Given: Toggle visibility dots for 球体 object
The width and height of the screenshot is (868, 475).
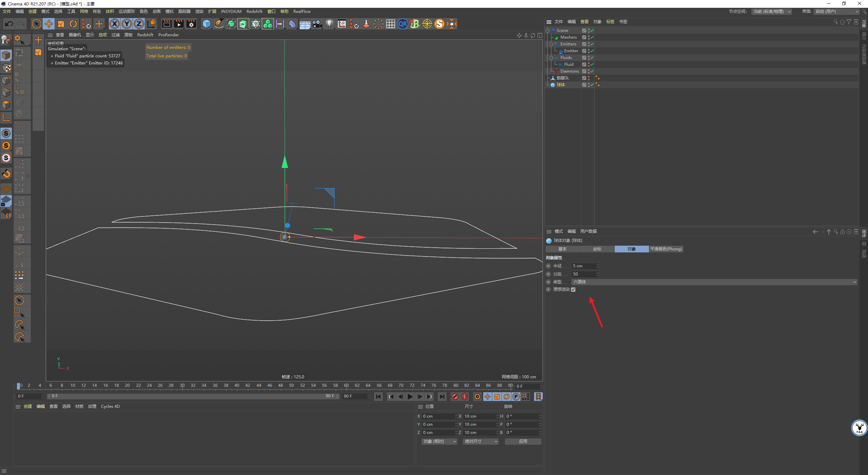Looking at the screenshot, I should 589,85.
